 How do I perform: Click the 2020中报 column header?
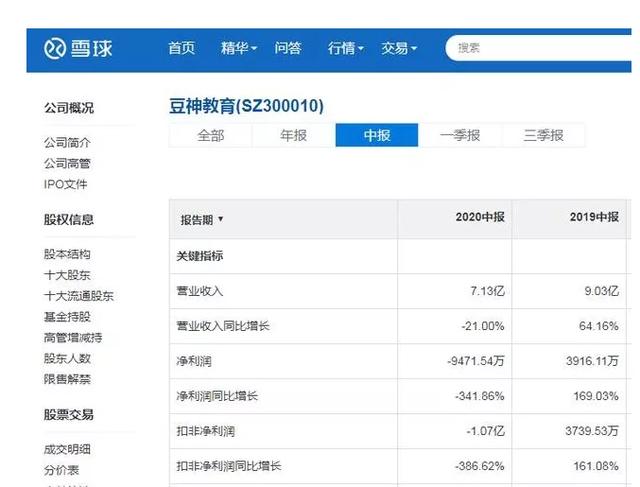480,217
